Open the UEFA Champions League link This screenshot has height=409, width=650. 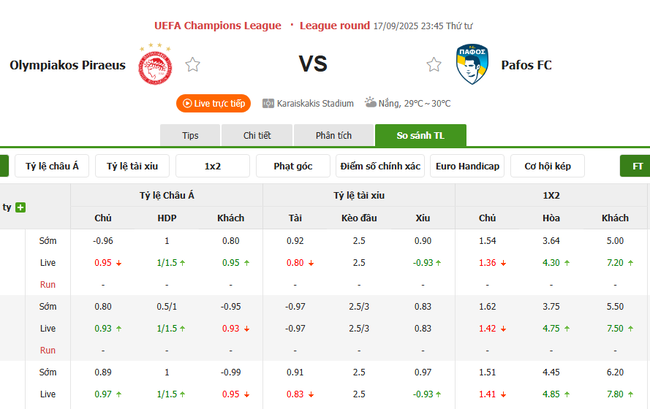218,24
